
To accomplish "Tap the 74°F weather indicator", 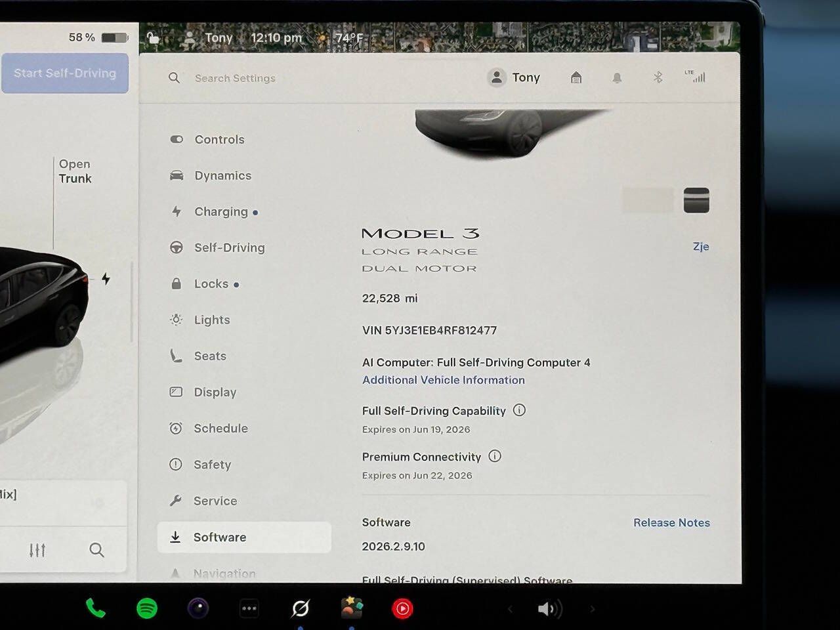I will pos(341,38).
